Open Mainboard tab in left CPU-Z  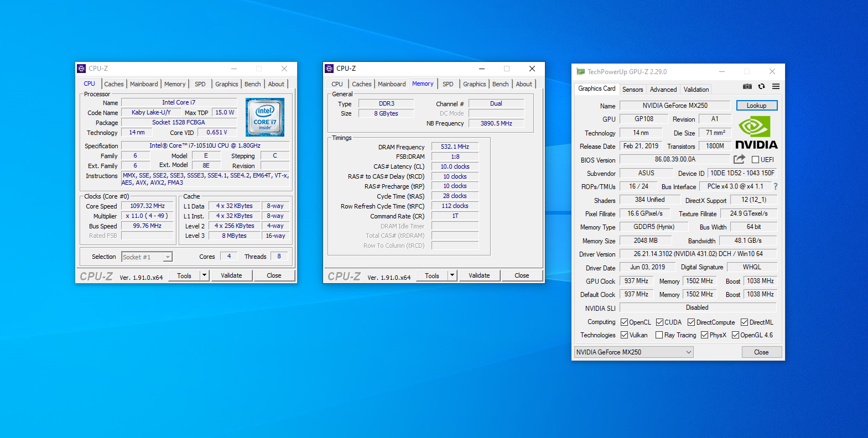pyautogui.click(x=144, y=84)
